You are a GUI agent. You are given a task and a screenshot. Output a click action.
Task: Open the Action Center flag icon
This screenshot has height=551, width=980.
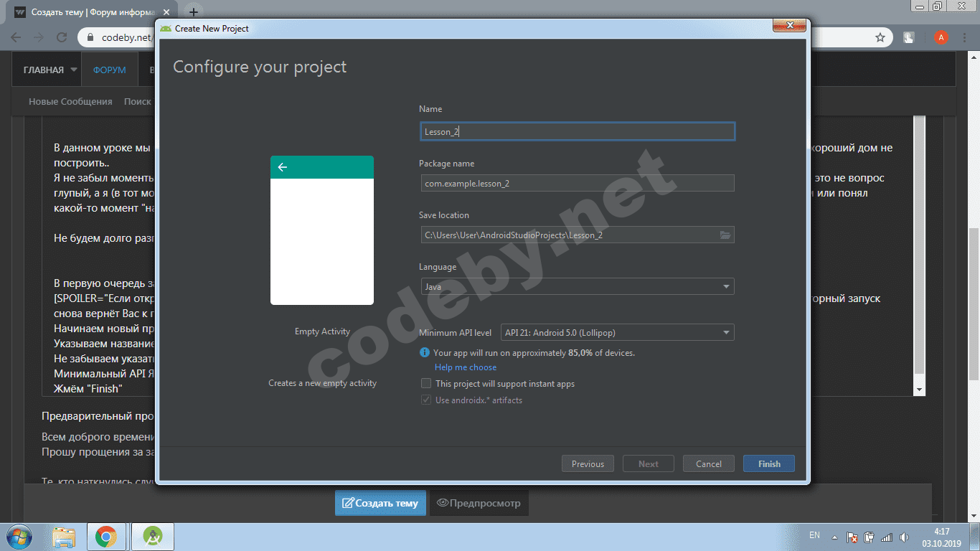tap(852, 537)
